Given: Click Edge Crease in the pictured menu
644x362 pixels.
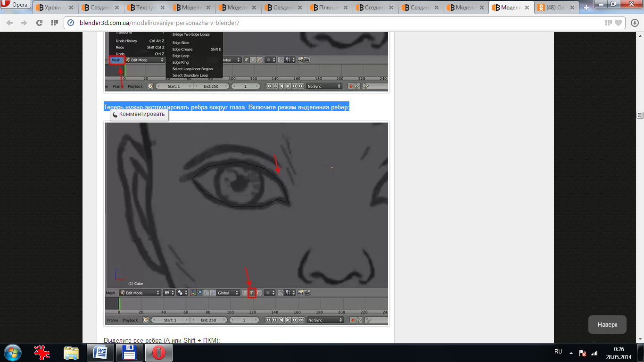Looking at the screenshot, I should [x=182, y=49].
